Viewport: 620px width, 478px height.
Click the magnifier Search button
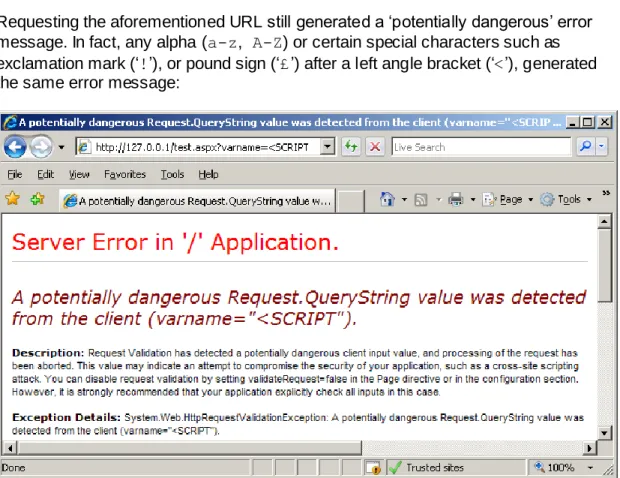coord(585,147)
